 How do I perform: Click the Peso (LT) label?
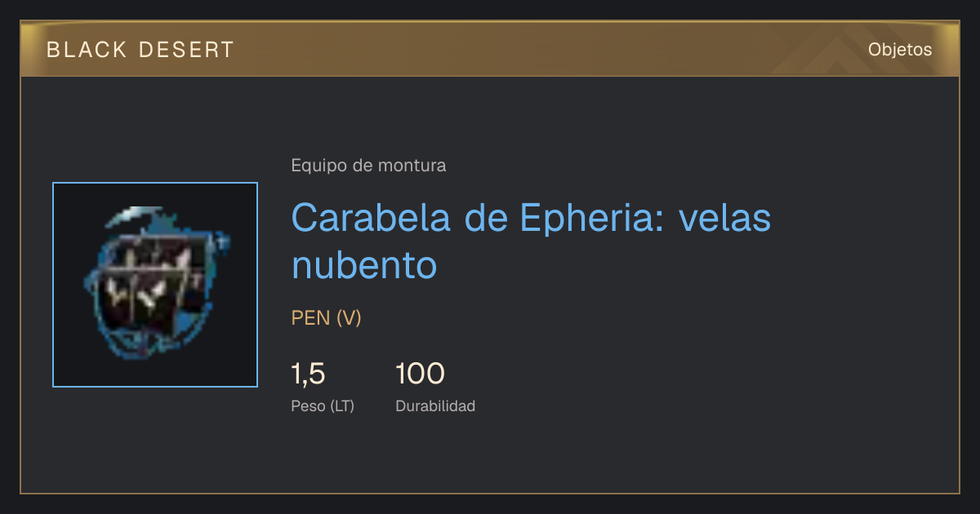323,405
